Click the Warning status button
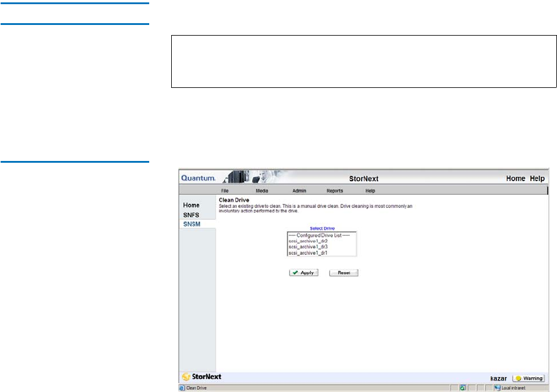The image size is (557, 392). pos(528,378)
